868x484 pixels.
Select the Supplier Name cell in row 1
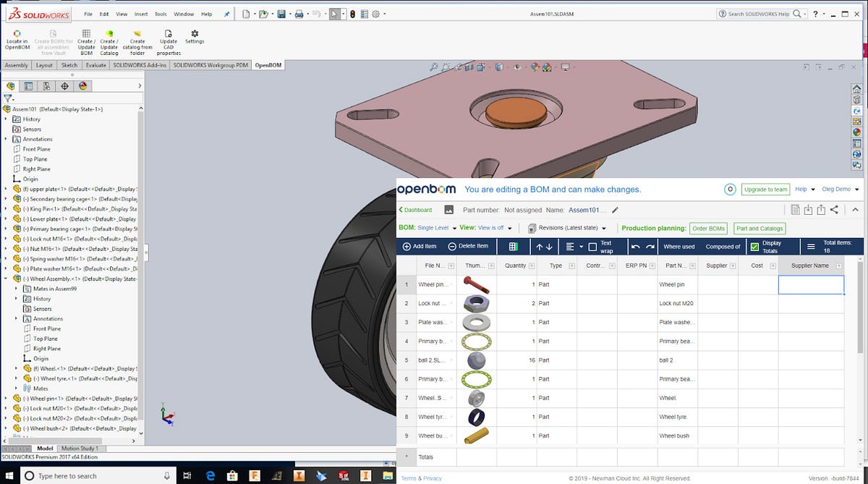coord(811,284)
